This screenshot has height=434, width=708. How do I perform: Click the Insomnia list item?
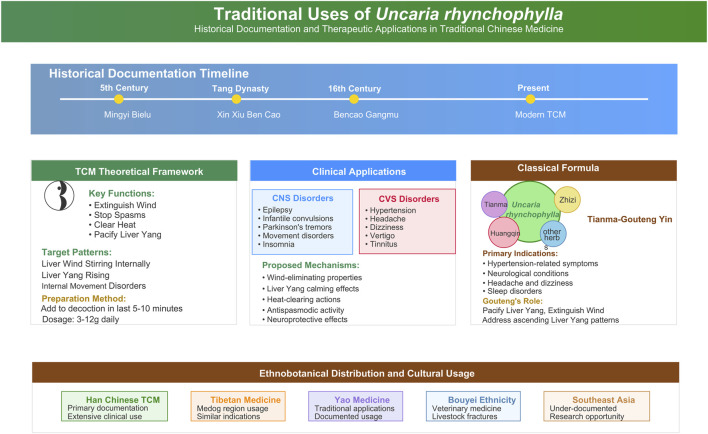(x=276, y=244)
